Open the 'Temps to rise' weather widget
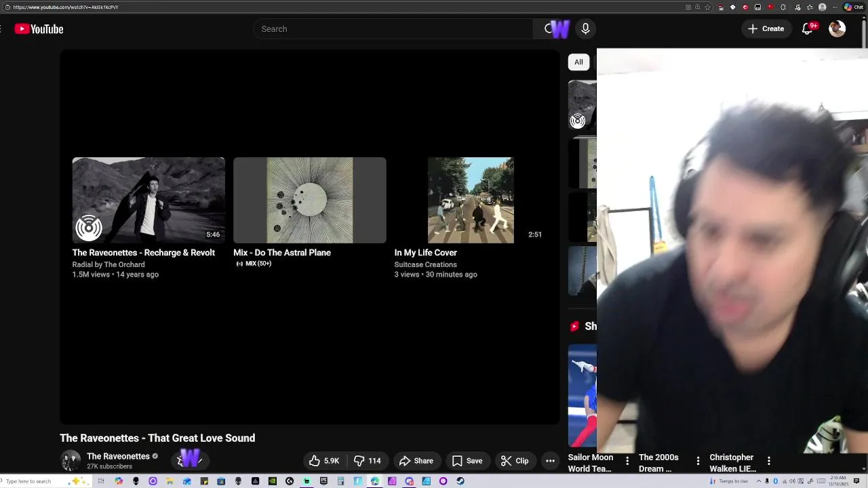Screen dimensions: 868x488 [x=729, y=481]
